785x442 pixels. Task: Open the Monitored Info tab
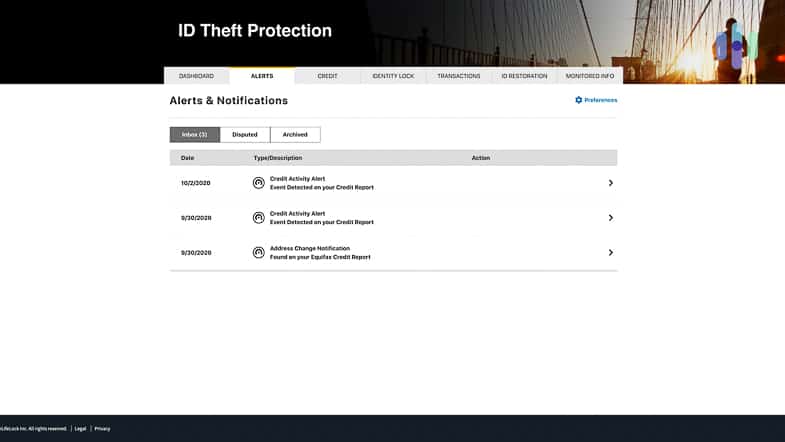tap(590, 76)
